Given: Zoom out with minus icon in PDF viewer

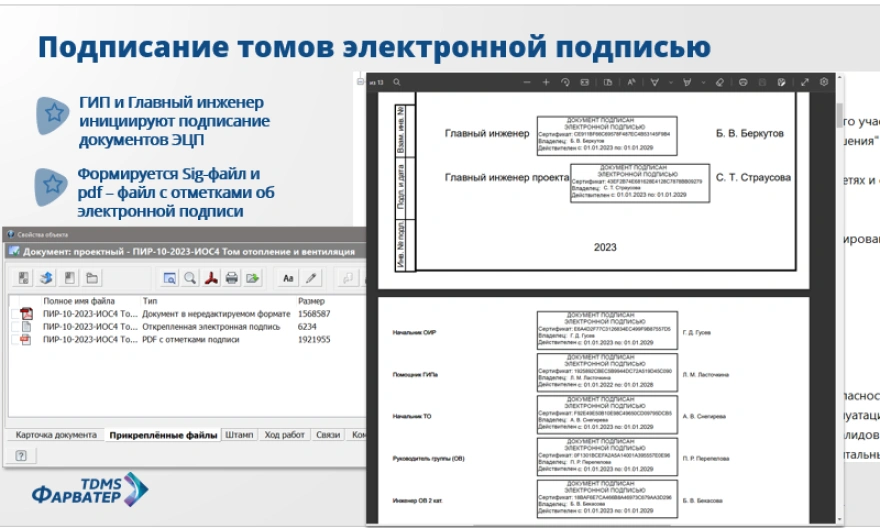Looking at the screenshot, I should click(526, 82).
